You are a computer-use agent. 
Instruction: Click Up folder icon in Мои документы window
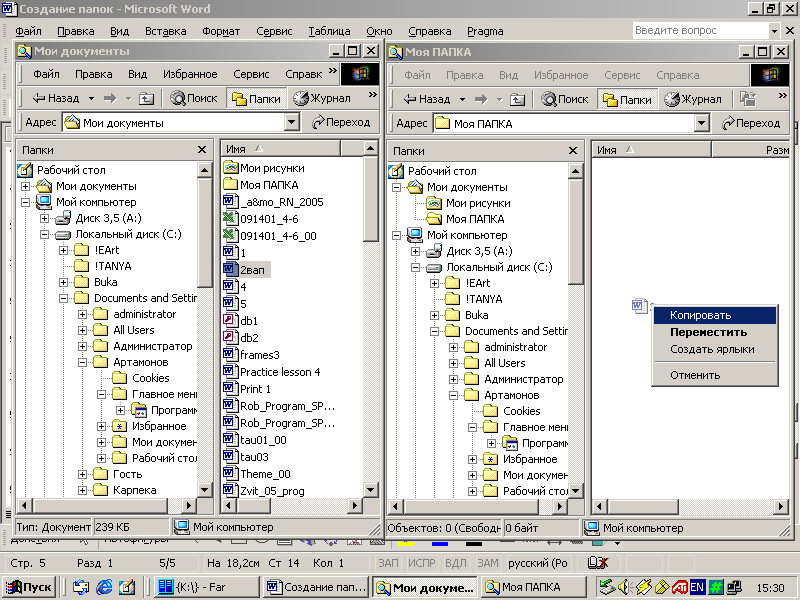point(146,98)
